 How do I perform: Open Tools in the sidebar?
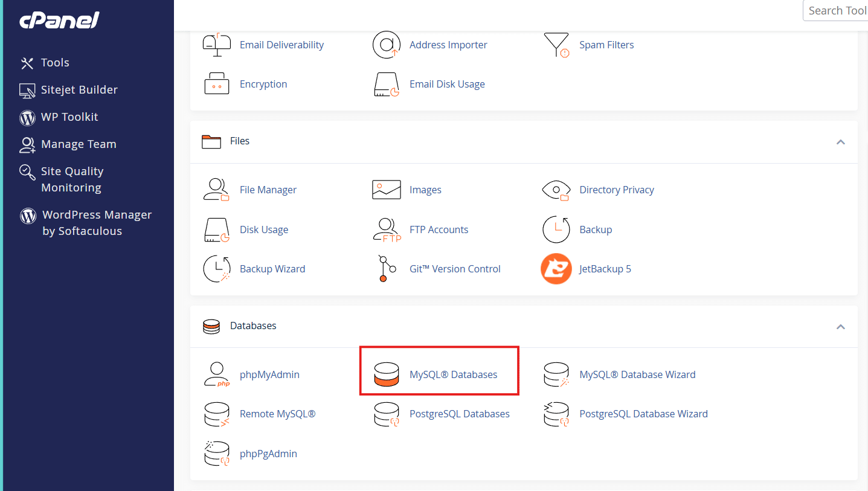(x=45, y=63)
